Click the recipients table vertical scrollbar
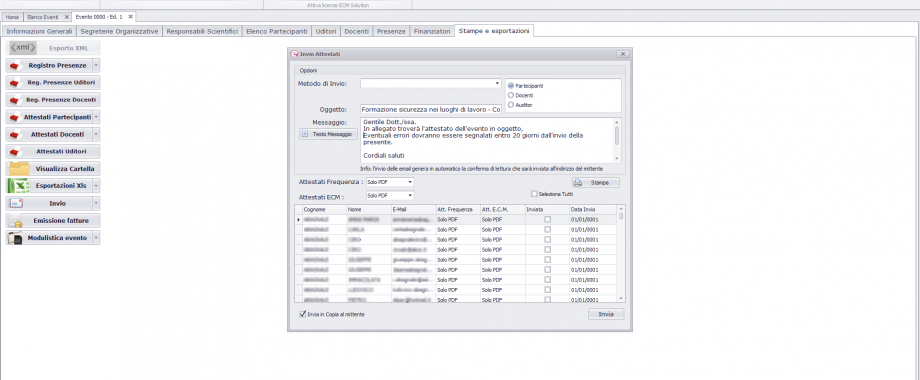920x380 pixels. click(621, 253)
